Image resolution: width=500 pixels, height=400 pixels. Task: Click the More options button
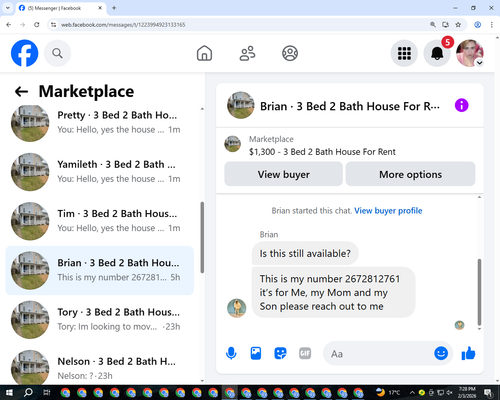pos(410,174)
